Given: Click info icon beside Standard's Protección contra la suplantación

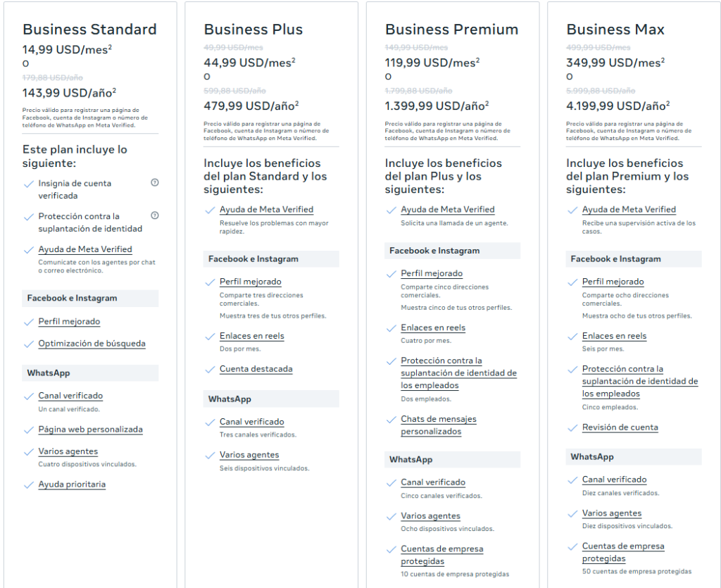Looking at the screenshot, I should (155, 215).
